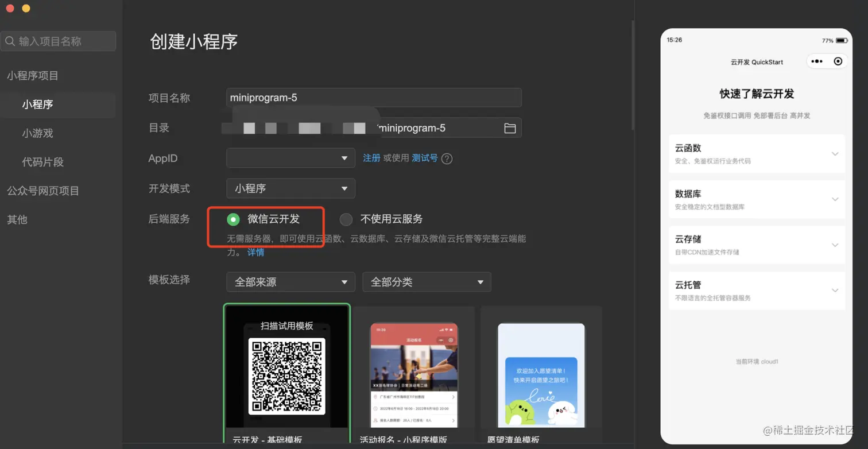Click the 后端服务 label
Screen dimensions: 868x449
tap(169, 219)
